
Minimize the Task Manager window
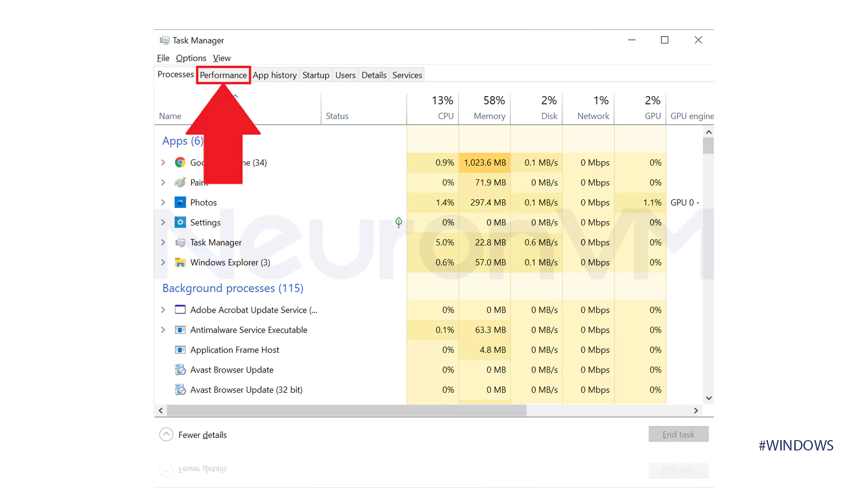[x=632, y=40]
